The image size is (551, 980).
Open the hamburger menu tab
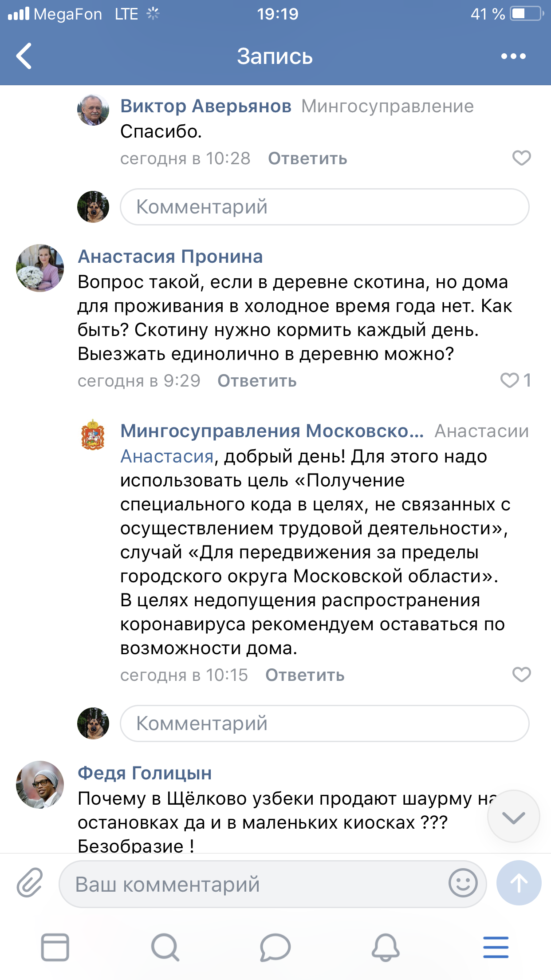pos(496,947)
